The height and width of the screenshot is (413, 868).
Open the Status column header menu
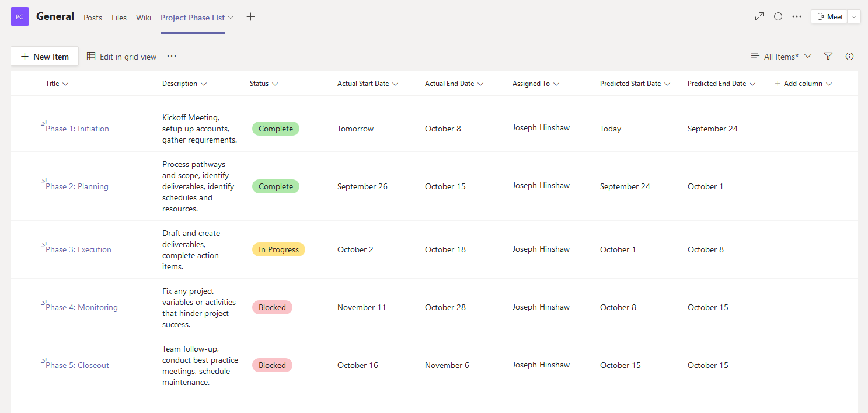click(264, 84)
